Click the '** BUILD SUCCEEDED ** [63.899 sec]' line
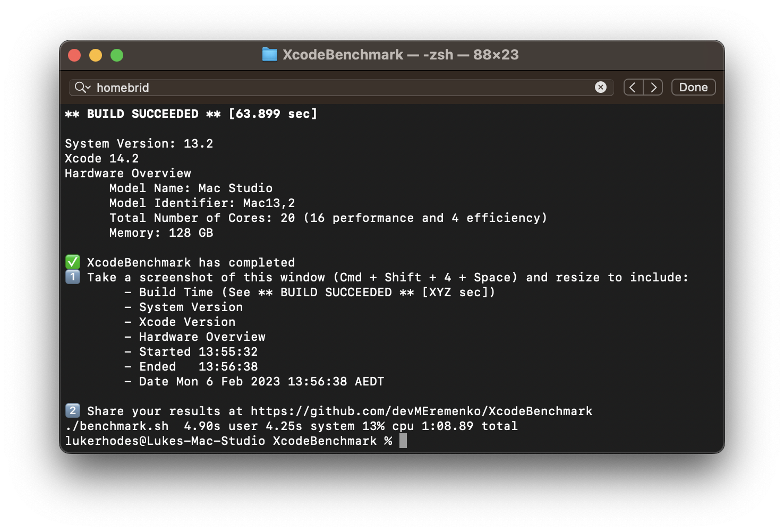This screenshot has width=784, height=532. coord(191,114)
